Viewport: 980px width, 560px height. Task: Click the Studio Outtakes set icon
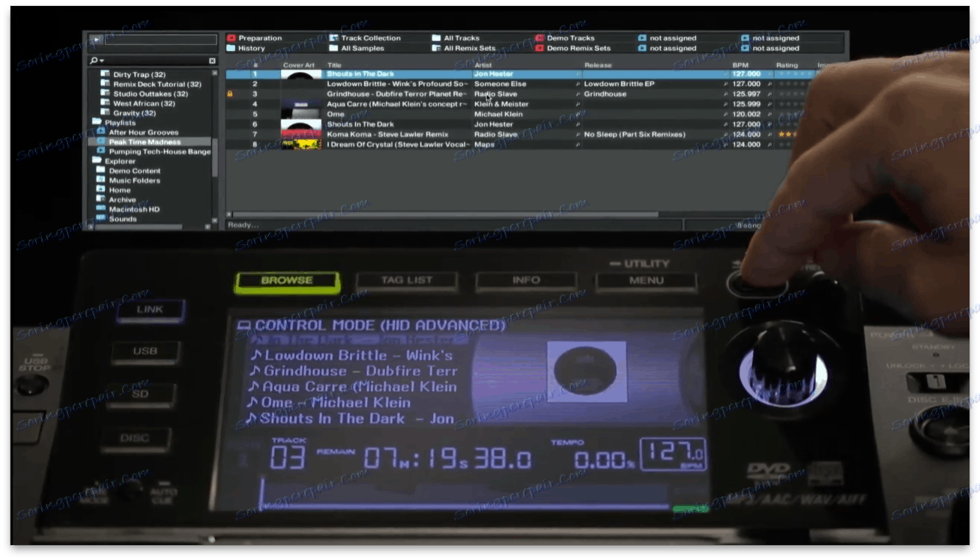point(106,94)
